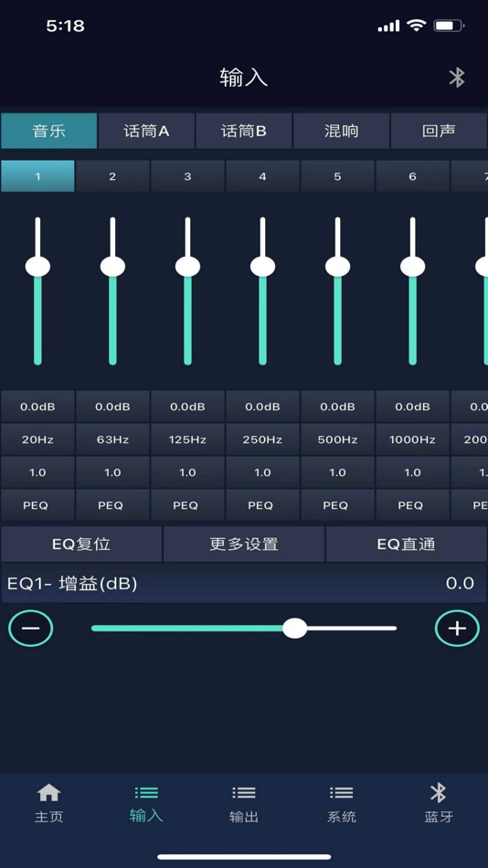This screenshot has height=868, width=488.
Task: Tap the PEQ filter type under 63Hz
Action: click(112, 505)
